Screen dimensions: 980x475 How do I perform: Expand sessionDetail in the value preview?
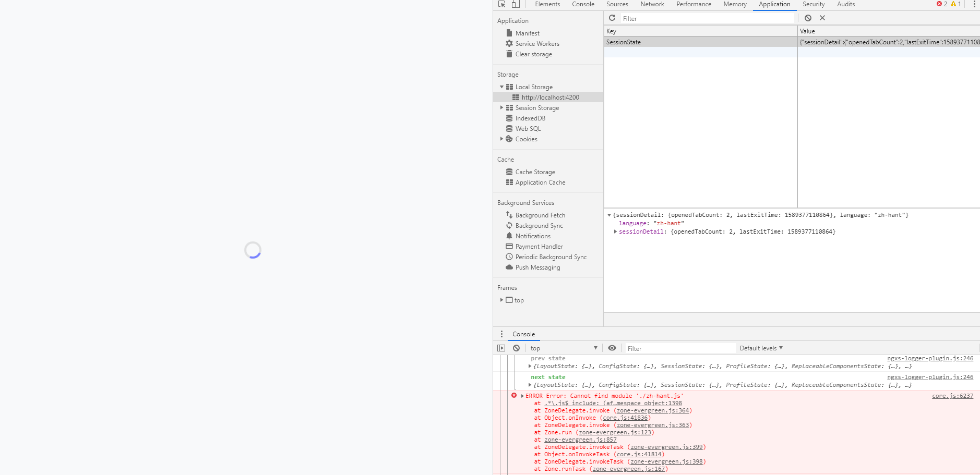(x=615, y=232)
